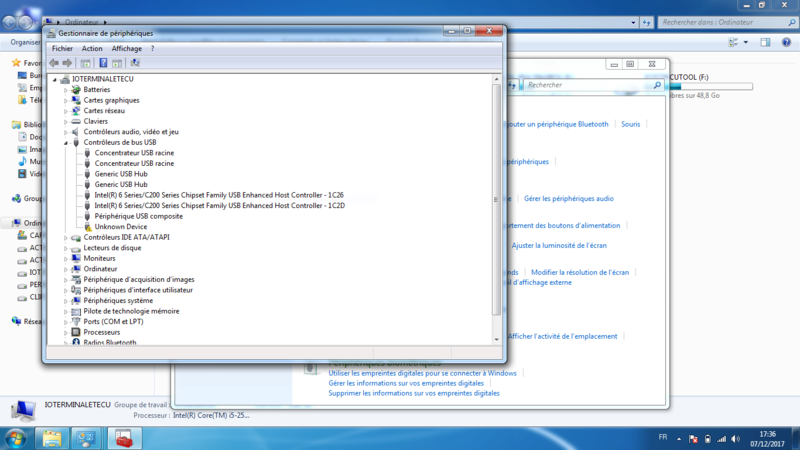The width and height of the screenshot is (800, 450).
Task: Click the blue help icon in Device Manager toolbar
Action: point(103,63)
